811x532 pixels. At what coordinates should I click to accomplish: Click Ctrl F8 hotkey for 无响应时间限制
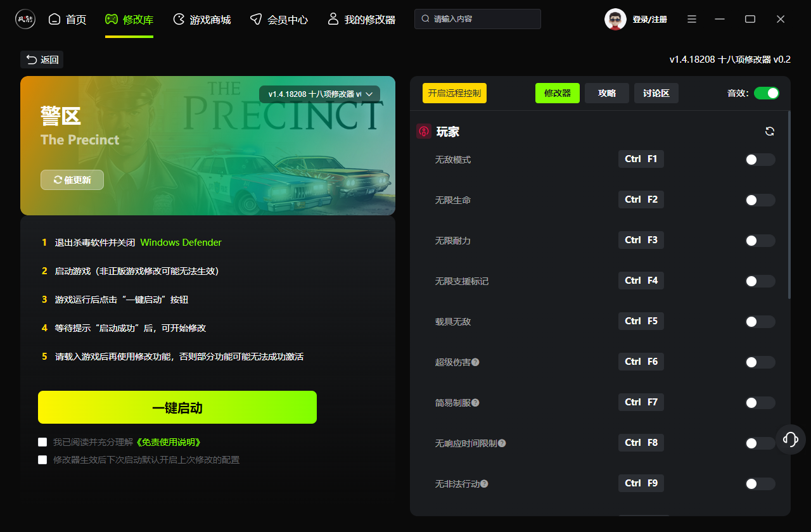[x=641, y=443]
